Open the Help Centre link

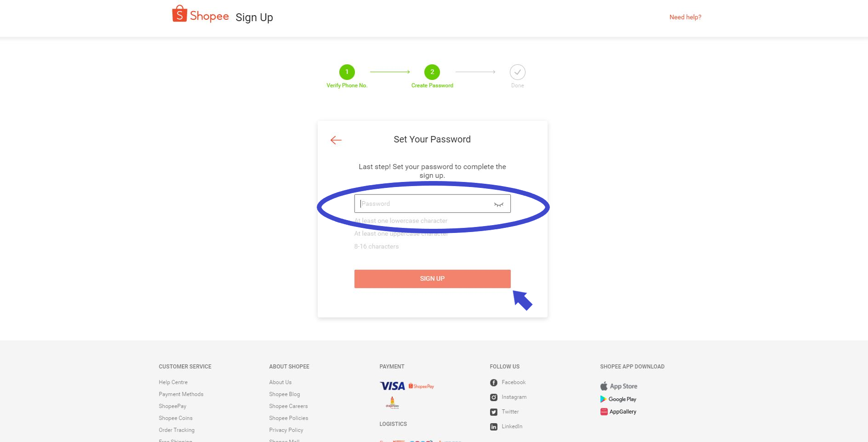coord(173,382)
